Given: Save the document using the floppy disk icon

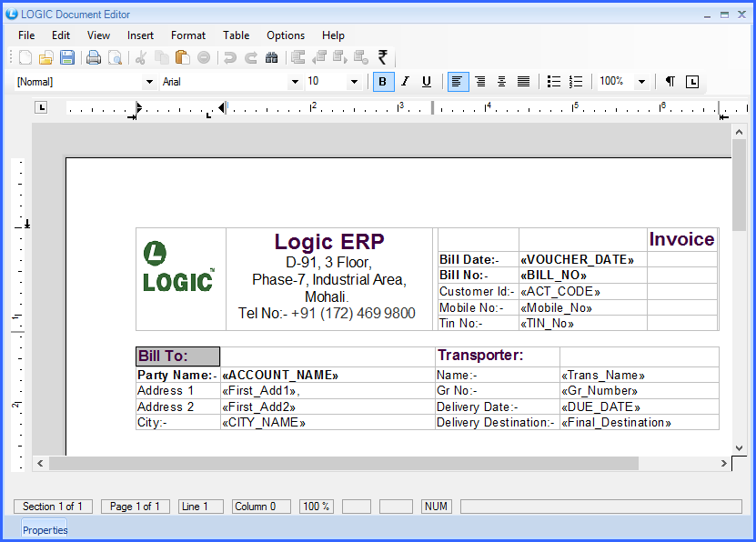Looking at the screenshot, I should [67, 57].
